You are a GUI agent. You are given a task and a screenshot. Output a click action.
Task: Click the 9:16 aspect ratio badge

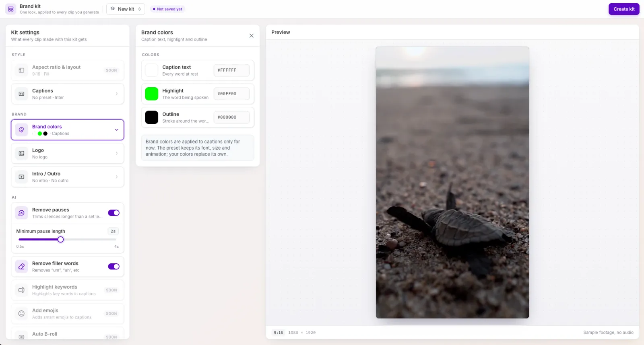(x=278, y=333)
